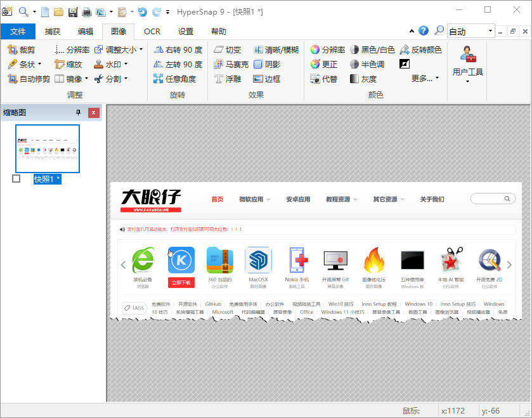
Task: Close the 缩略图 thumbnail panel
Action: coord(94,113)
